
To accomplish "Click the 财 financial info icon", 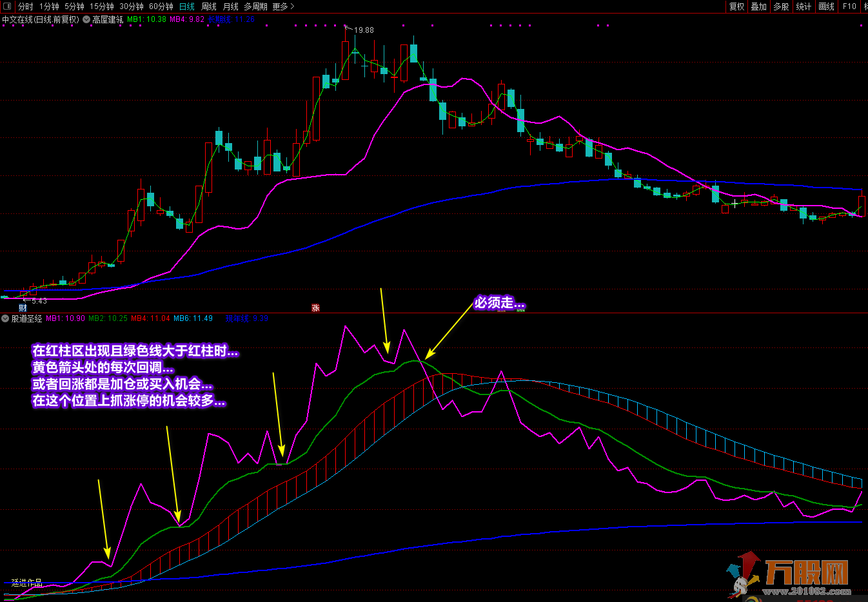I will tap(23, 307).
